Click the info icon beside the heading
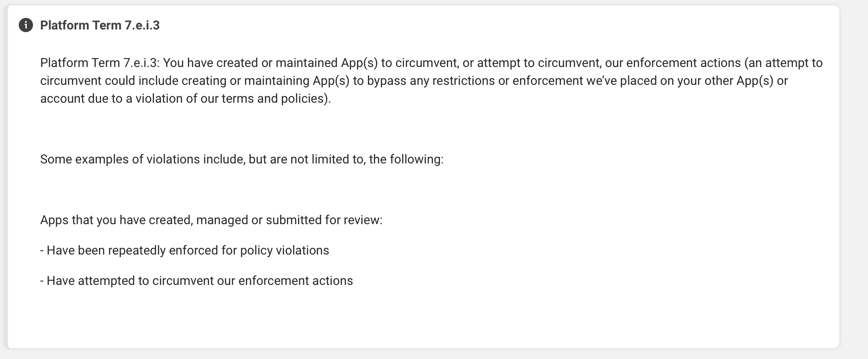Viewport: 868px width, 359px height. (25, 25)
